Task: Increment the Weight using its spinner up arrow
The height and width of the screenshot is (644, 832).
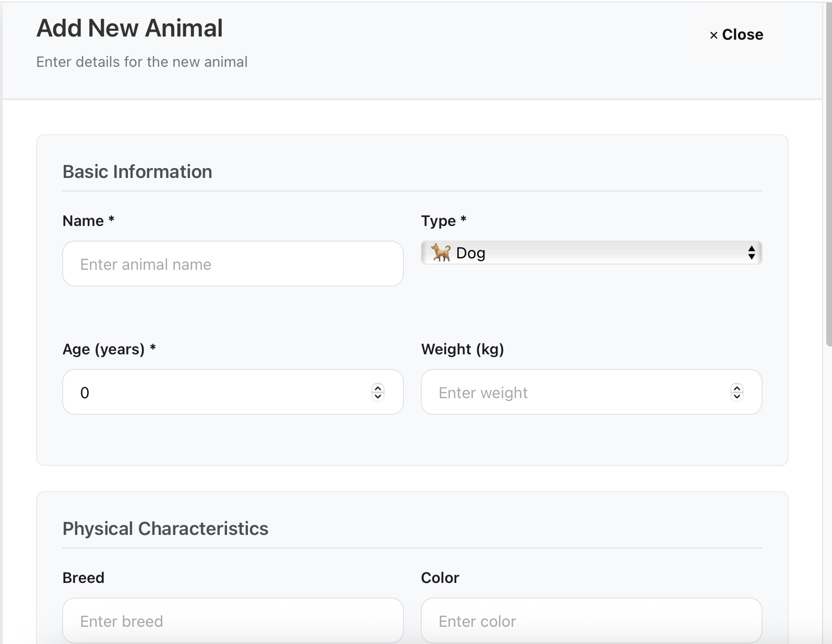Action: tap(736, 388)
